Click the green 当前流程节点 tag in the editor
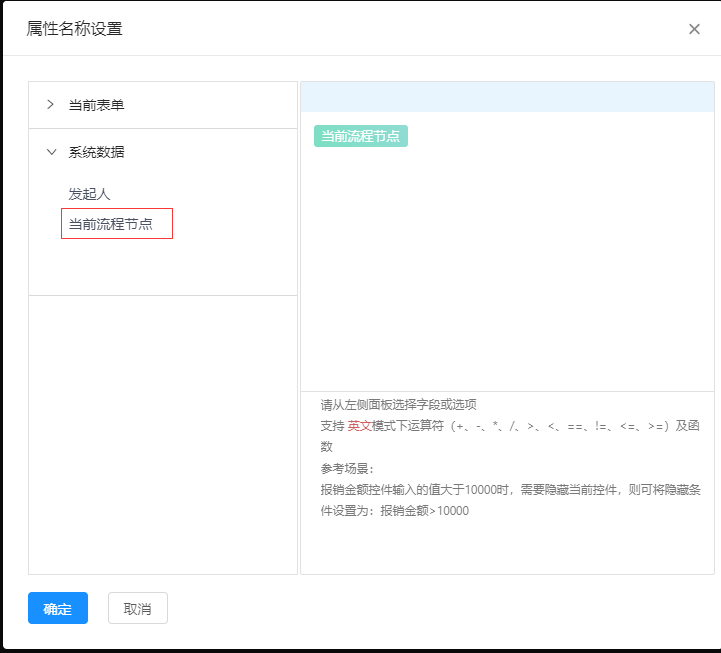This screenshot has height=653, width=721. coord(360,136)
